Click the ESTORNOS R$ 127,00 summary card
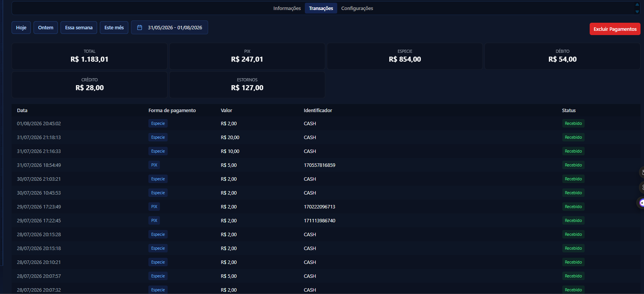The width and height of the screenshot is (644, 294). (247, 85)
